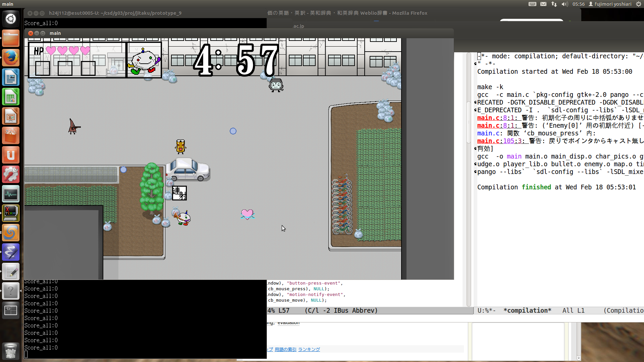Screen dimensions: 644x362
Task: Open the 05:56 clock menu
Action: 579,4
